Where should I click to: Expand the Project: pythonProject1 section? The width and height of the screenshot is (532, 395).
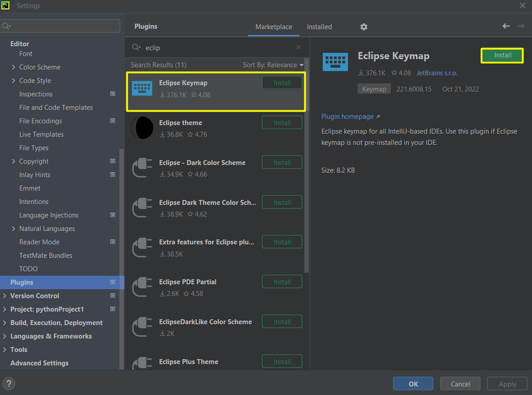point(4,309)
